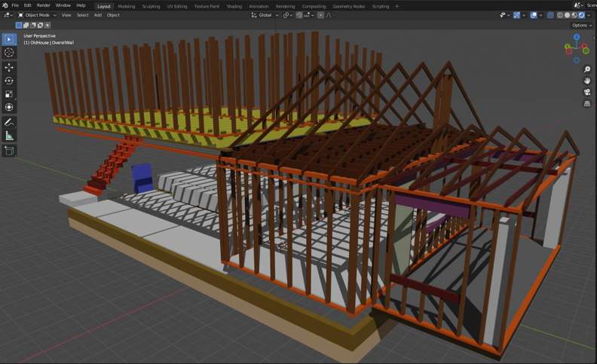Viewport: 597px width, 364px height.
Task: Expand the Options dropdown
Action: click(x=581, y=25)
